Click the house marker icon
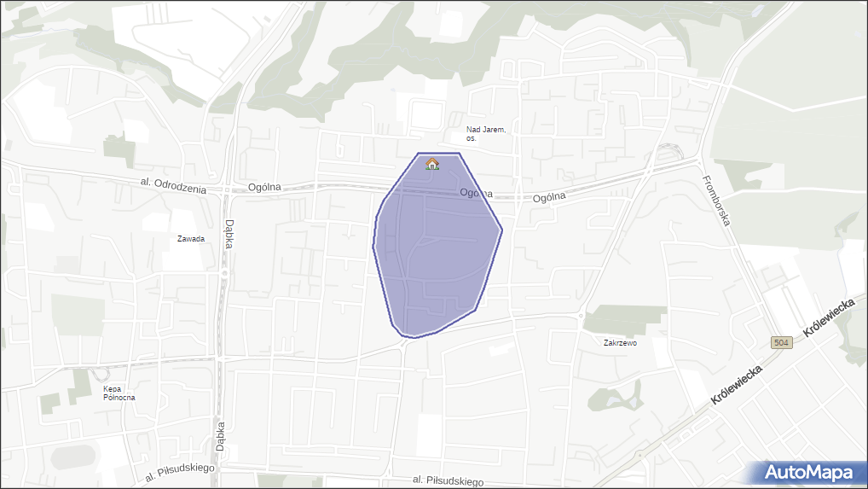Screen dimensions: 868x489 coord(432,164)
